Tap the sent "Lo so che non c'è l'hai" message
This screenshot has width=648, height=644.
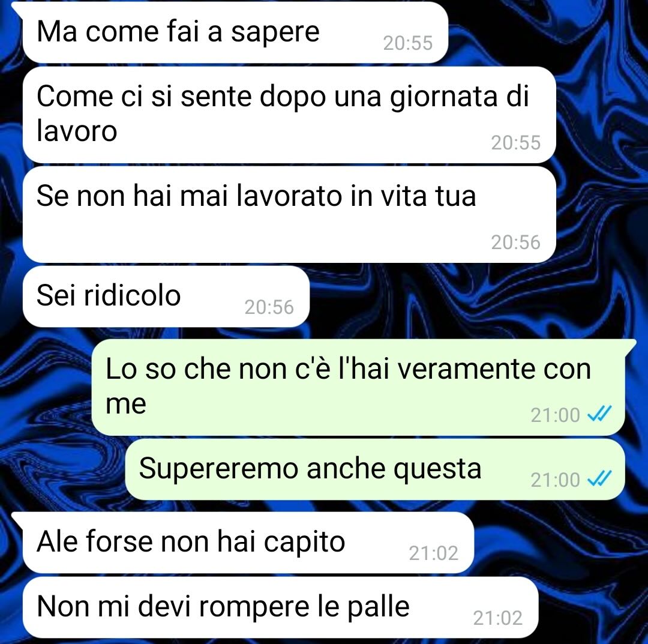click(358, 387)
